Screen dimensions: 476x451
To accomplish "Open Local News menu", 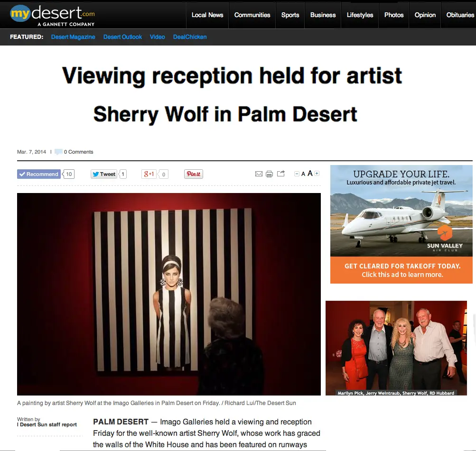I will [x=207, y=15].
